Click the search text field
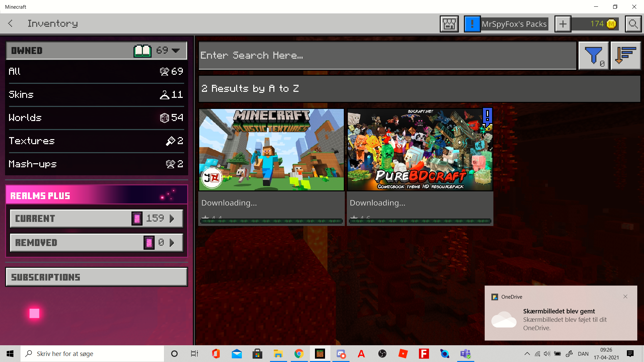The image size is (644, 362). click(387, 56)
